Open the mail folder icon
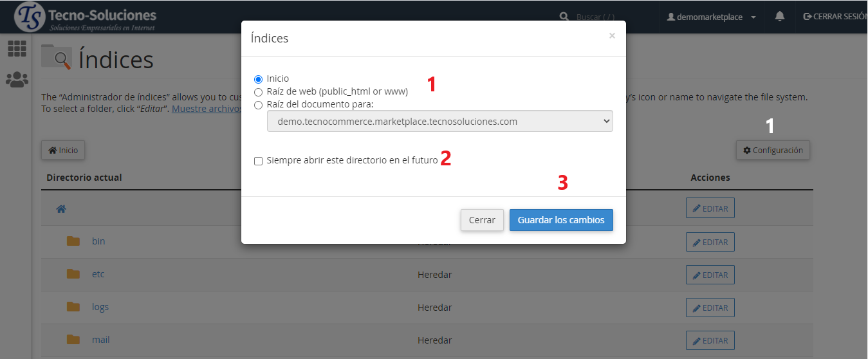 coord(73,340)
